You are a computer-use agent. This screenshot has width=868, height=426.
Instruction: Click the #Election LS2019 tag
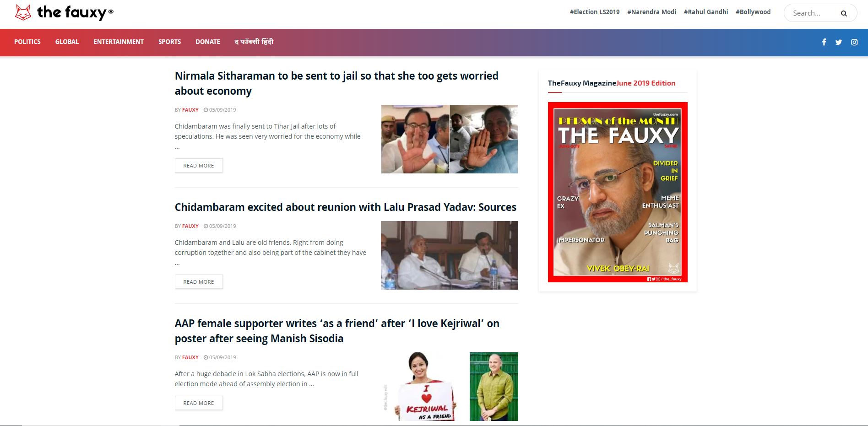point(595,12)
